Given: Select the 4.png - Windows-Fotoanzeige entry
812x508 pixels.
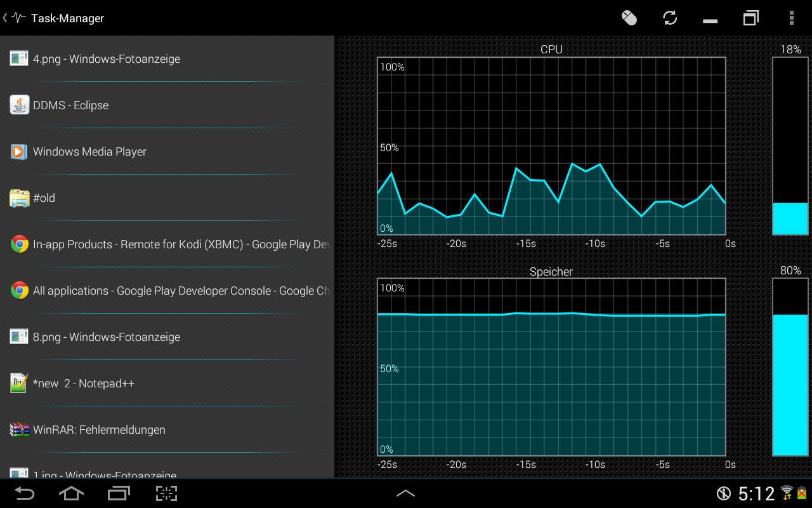Looking at the screenshot, I should click(x=167, y=59).
